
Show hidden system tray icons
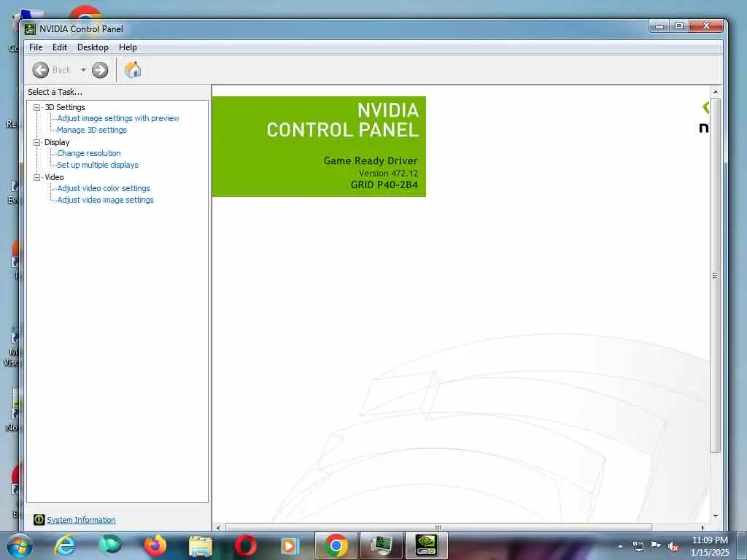coord(620,546)
